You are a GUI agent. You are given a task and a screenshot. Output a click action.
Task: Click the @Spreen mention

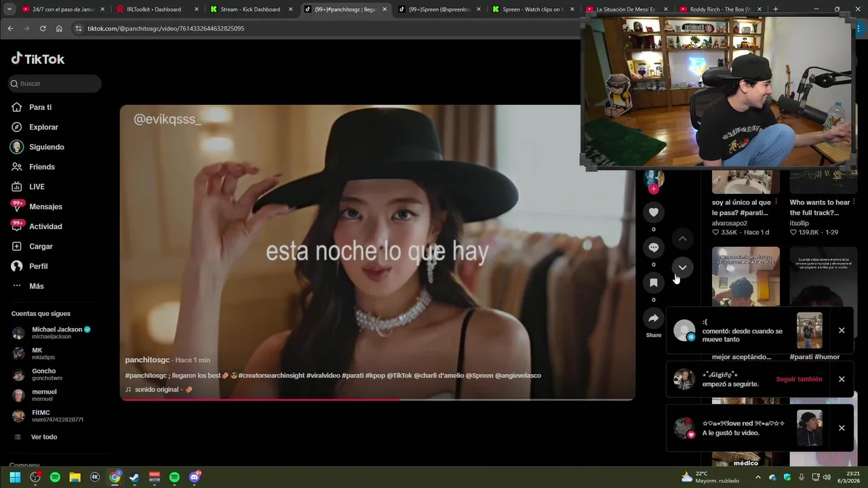(479, 375)
